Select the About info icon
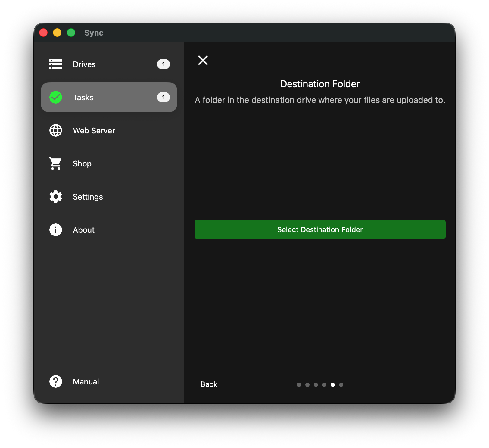489x448 pixels. point(55,230)
